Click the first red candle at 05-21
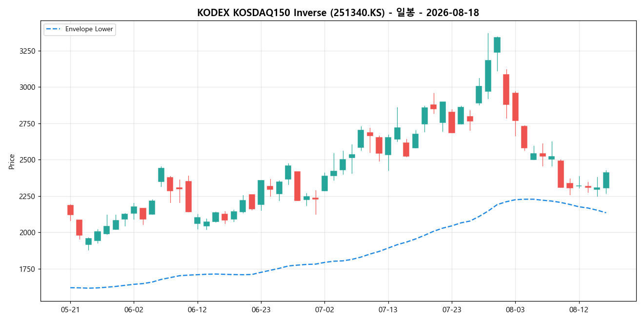 coord(70,210)
